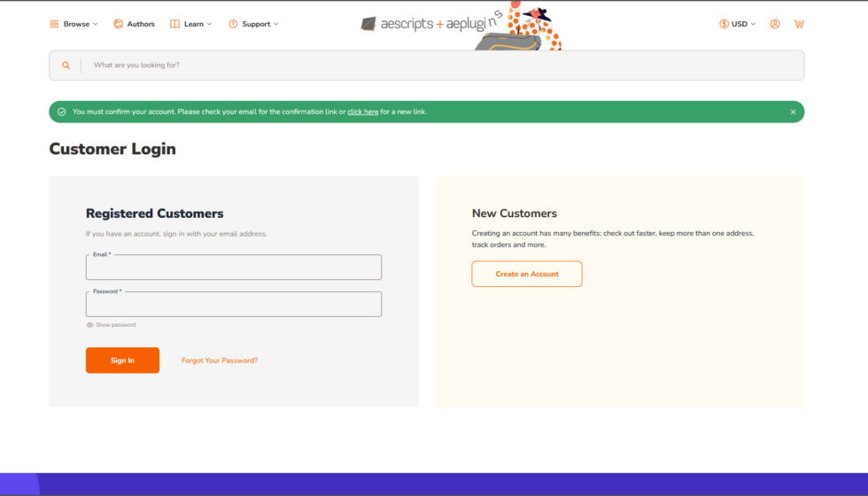Expand the Support chevron arrow

276,24
